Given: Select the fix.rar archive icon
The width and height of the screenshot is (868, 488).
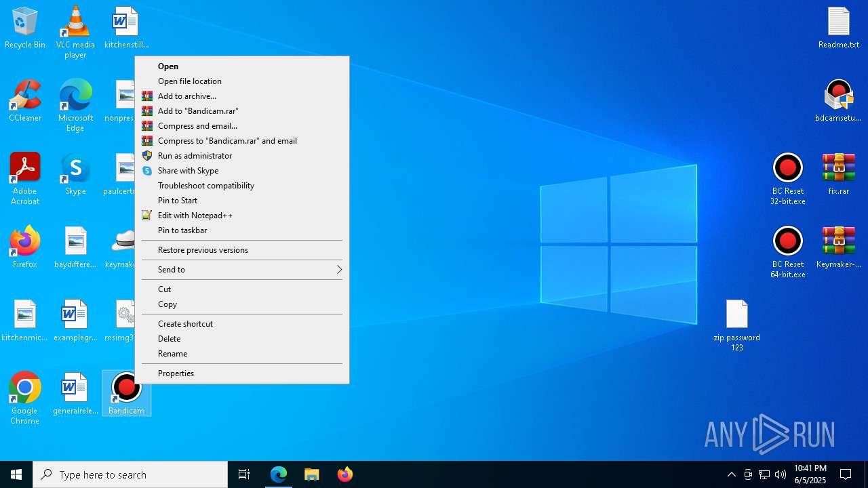Looking at the screenshot, I should tap(839, 174).
